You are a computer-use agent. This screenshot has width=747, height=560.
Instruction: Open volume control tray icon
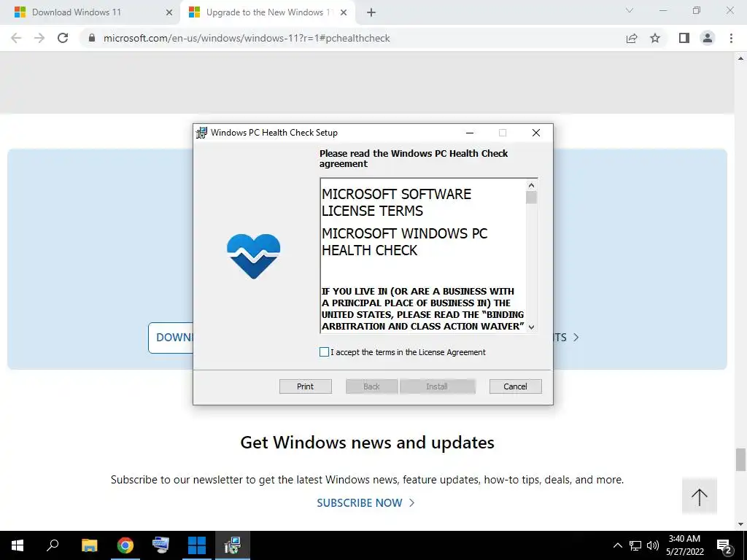(653, 545)
